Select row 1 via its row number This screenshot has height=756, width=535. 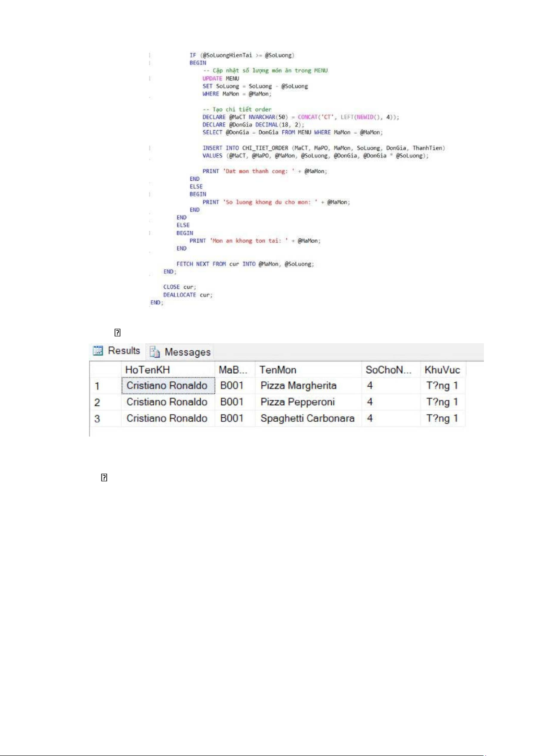[97, 386]
